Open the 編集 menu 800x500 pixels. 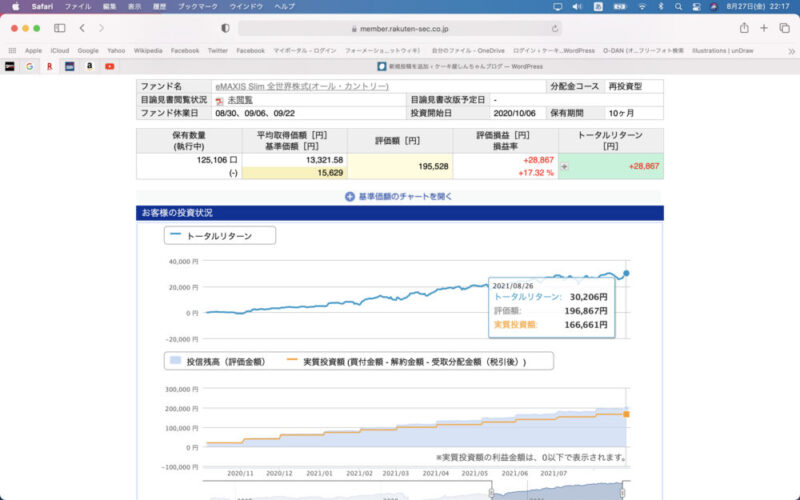pos(109,7)
